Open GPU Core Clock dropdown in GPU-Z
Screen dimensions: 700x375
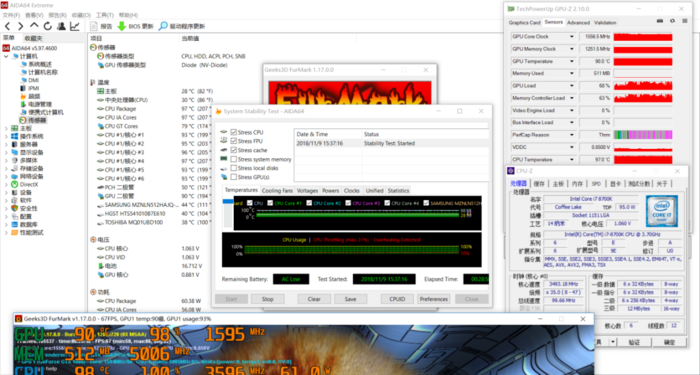[x=572, y=37]
